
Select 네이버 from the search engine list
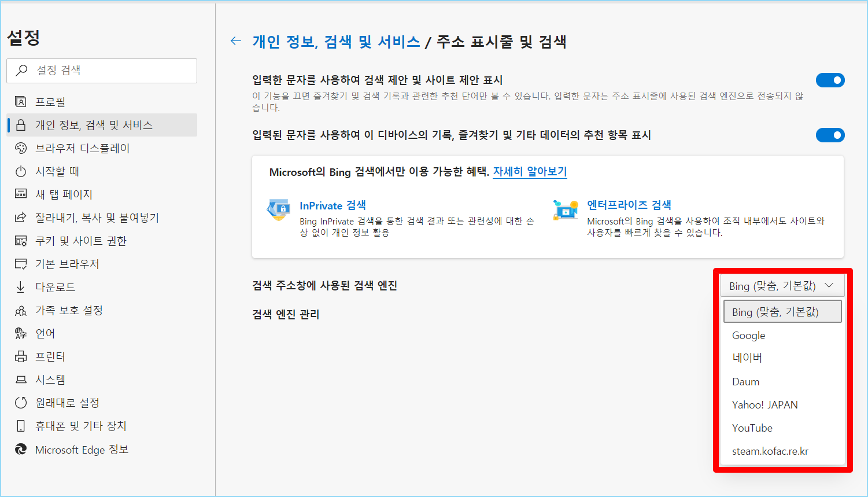[782, 358]
